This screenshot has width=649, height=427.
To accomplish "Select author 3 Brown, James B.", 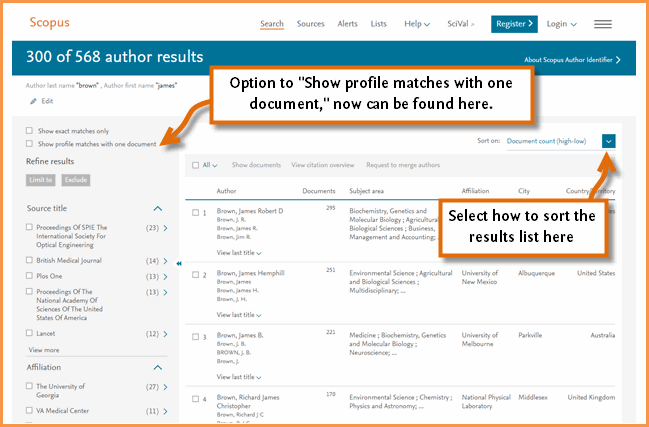I will (x=195, y=337).
